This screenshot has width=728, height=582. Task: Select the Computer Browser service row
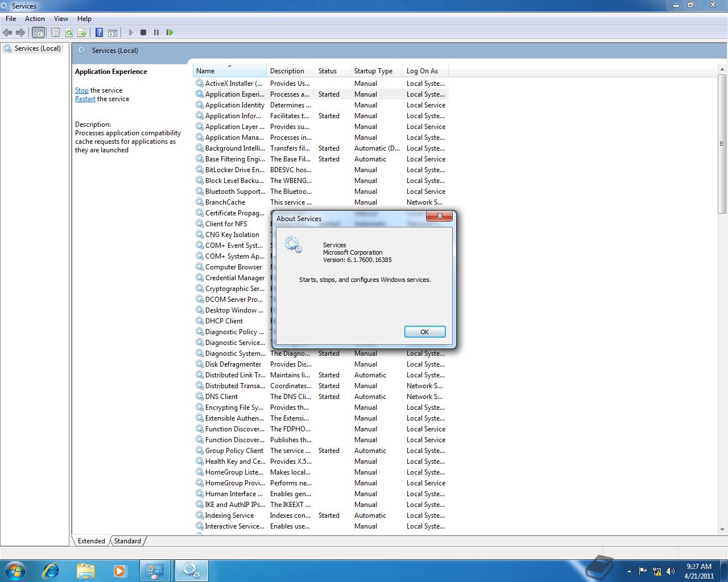click(x=233, y=267)
